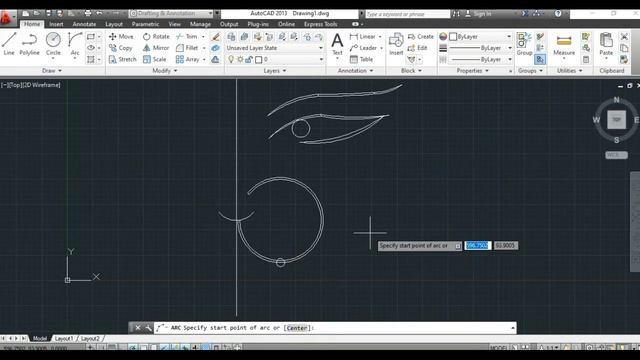
Task: Switch to the View ribbon tab
Action: [x=174, y=24]
